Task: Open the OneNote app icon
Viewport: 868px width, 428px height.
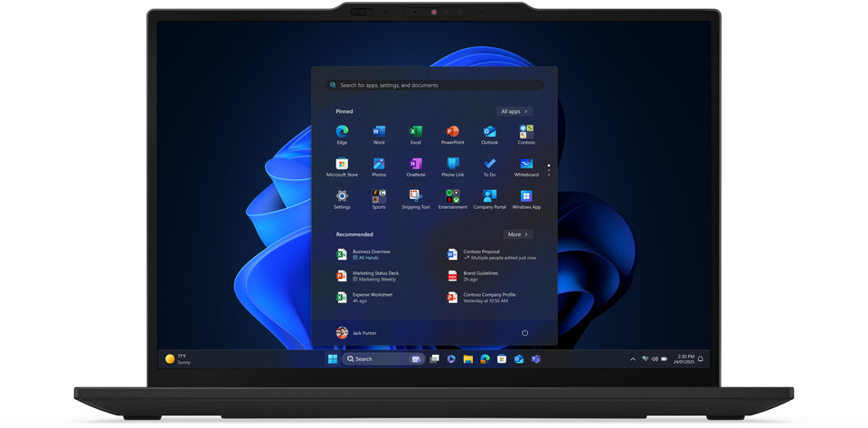Action: pos(416,165)
